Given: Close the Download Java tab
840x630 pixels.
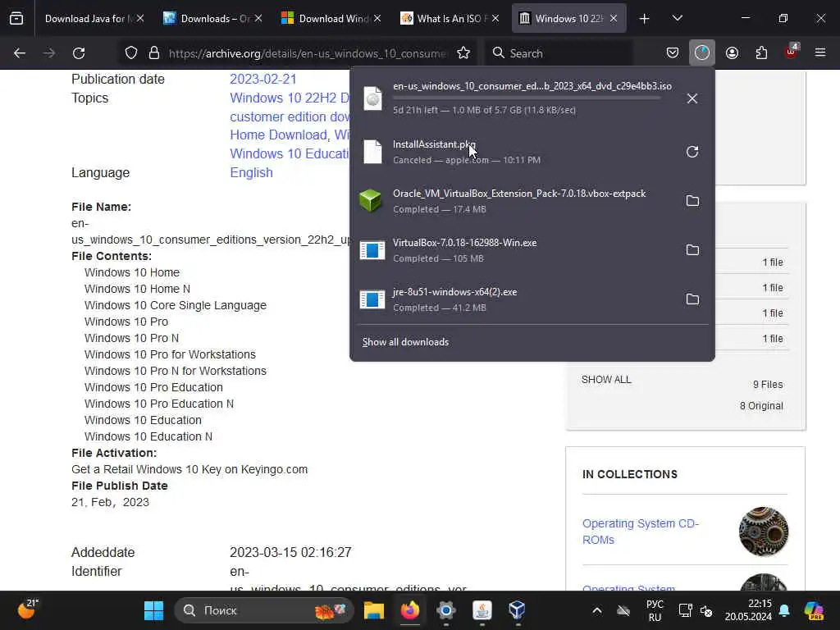Looking at the screenshot, I should click(x=140, y=19).
